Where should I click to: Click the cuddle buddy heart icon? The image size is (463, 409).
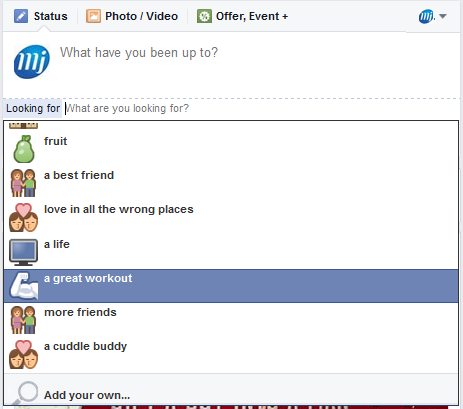pyautogui.click(x=23, y=354)
